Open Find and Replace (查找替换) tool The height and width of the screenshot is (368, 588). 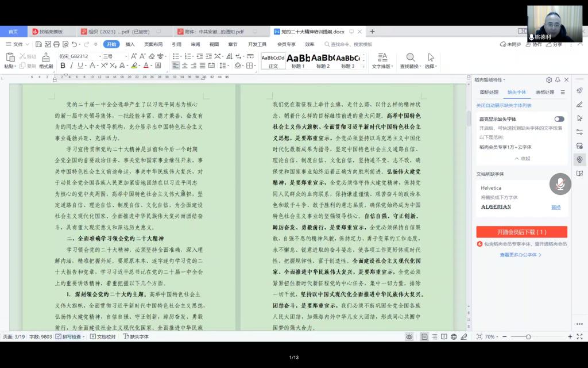tap(410, 60)
